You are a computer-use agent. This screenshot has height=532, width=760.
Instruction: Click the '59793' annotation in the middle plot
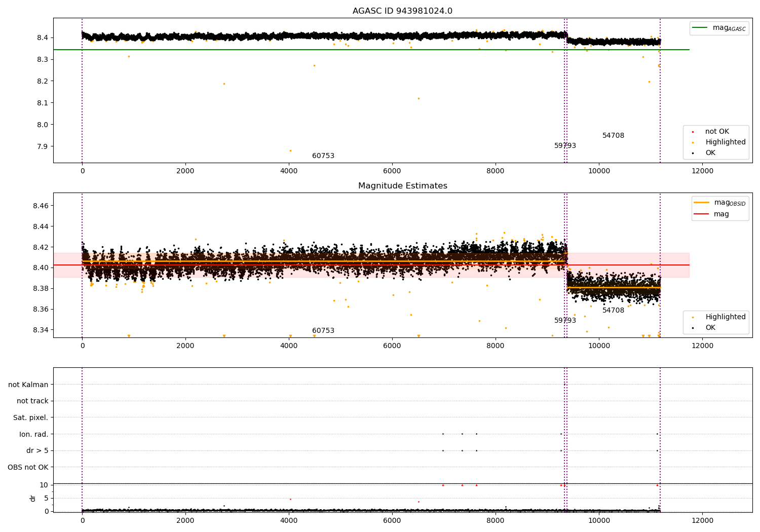[x=565, y=321]
